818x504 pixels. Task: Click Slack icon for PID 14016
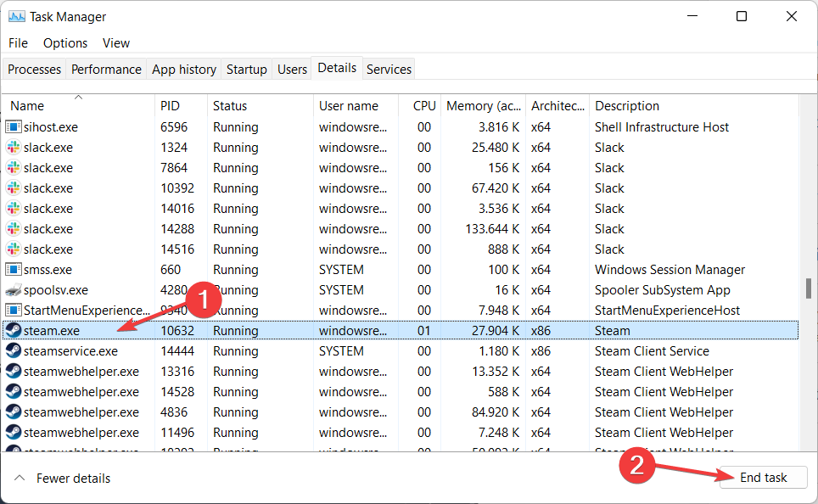pyautogui.click(x=14, y=208)
